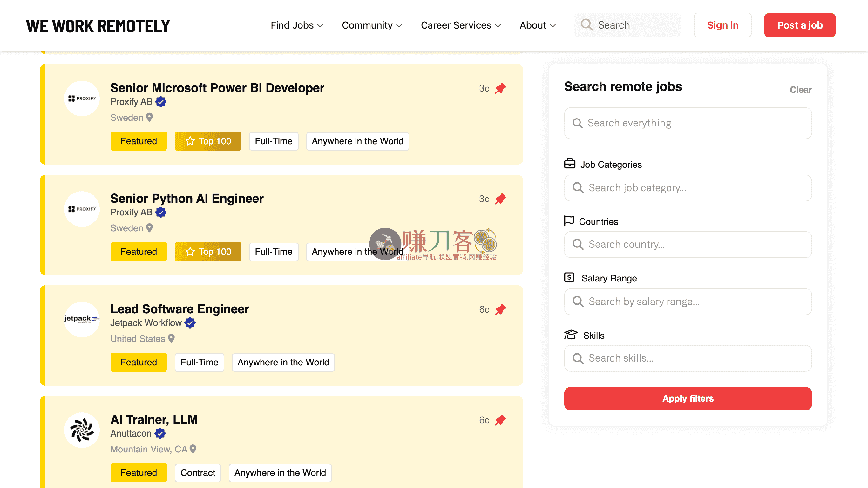Open the Search country dropdown
The height and width of the screenshot is (488, 868).
(x=688, y=244)
